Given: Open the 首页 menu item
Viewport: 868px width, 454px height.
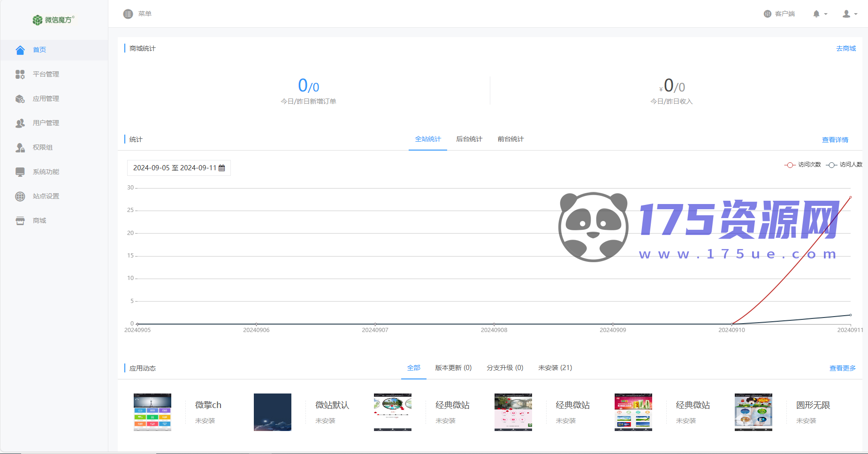Looking at the screenshot, I should click(54, 50).
